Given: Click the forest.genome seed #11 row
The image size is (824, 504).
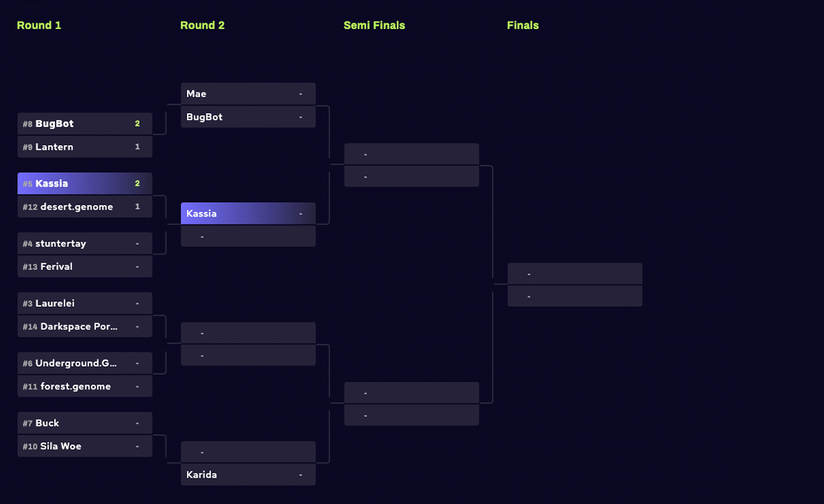Looking at the screenshot, I should pos(84,387).
